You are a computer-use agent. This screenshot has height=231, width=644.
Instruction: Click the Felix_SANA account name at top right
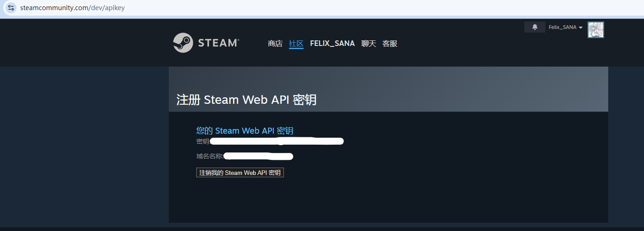coord(562,27)
